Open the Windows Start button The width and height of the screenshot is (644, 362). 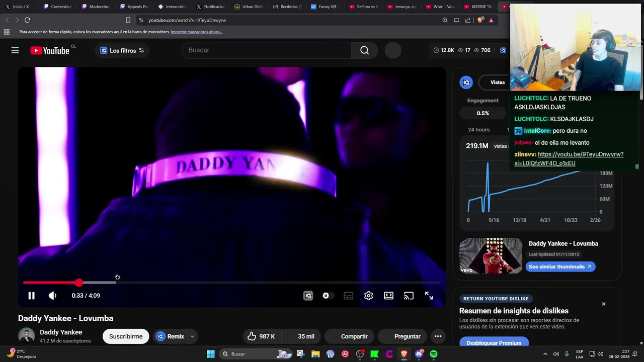tap(211, 354)
